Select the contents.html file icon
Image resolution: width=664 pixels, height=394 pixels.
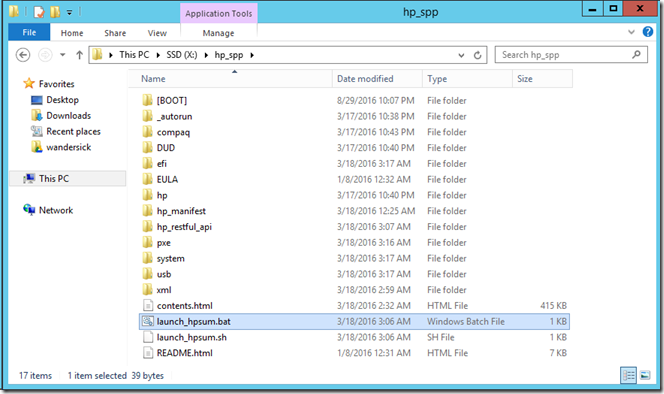[x=148, y=305]
